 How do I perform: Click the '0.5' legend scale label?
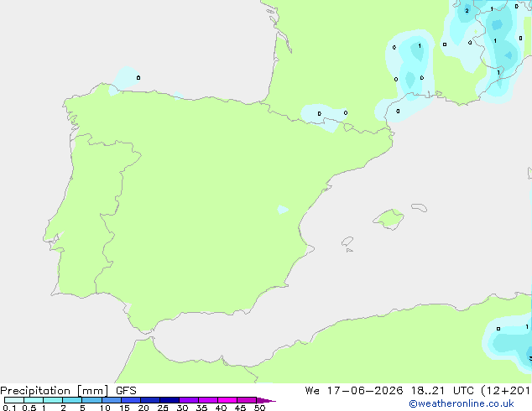29,408
